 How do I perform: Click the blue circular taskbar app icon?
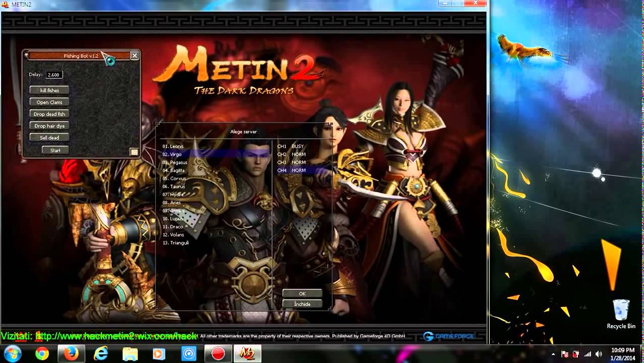[189, 354]
